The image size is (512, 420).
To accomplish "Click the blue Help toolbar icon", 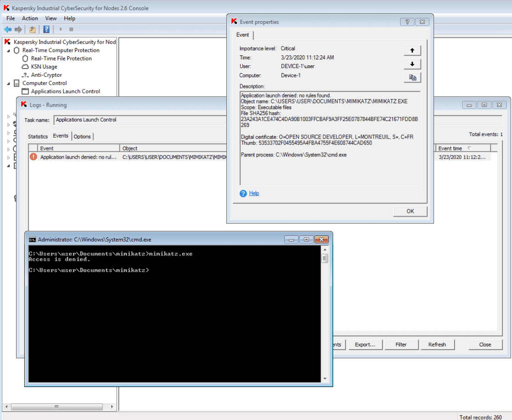I will tap(46, 29).
